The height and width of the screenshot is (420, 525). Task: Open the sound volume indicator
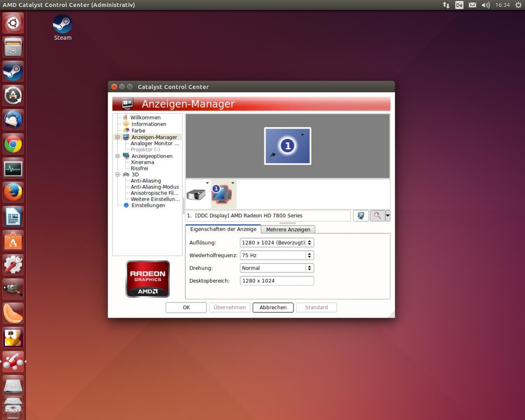click(486, 5)
